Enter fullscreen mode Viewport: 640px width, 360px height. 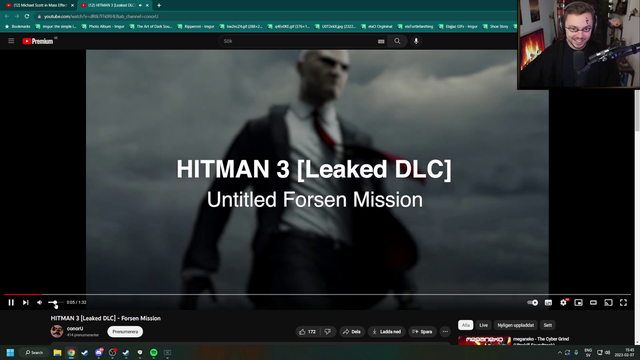(x=623, y=302)
